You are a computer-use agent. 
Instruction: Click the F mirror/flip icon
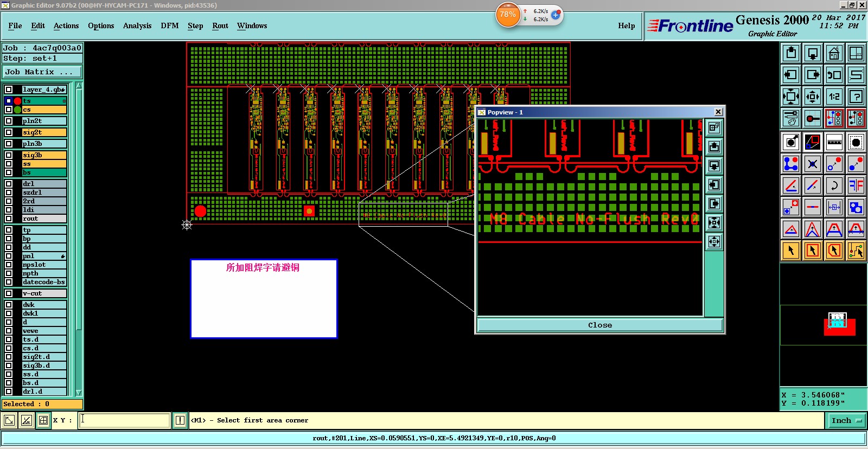pos(856,185)
